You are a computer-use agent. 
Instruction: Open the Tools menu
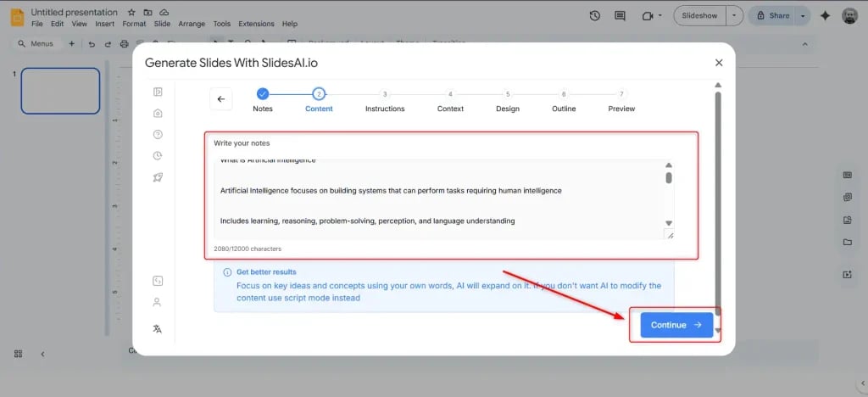click(x=222, y=24)
